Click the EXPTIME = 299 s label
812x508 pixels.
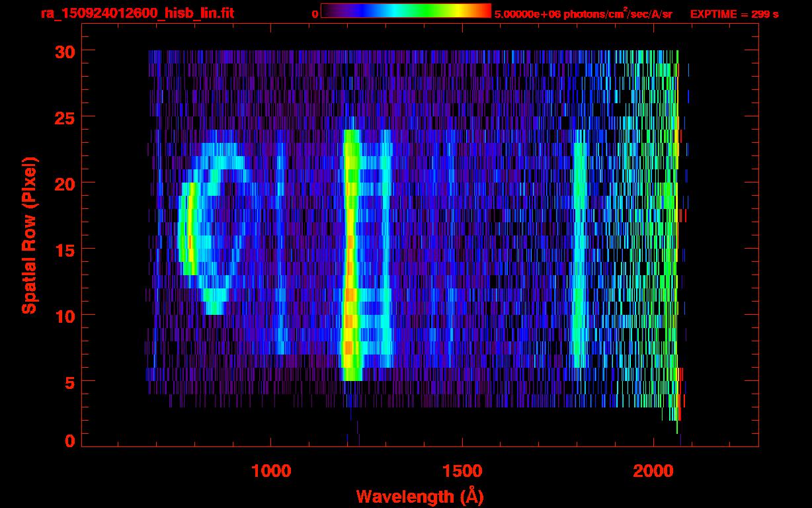734,14
